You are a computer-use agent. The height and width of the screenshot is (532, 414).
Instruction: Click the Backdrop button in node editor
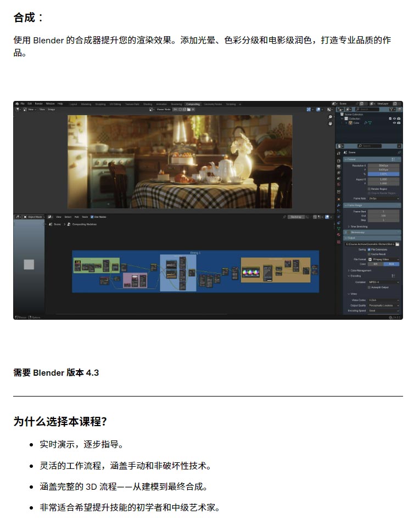click(x=296, y=217)
